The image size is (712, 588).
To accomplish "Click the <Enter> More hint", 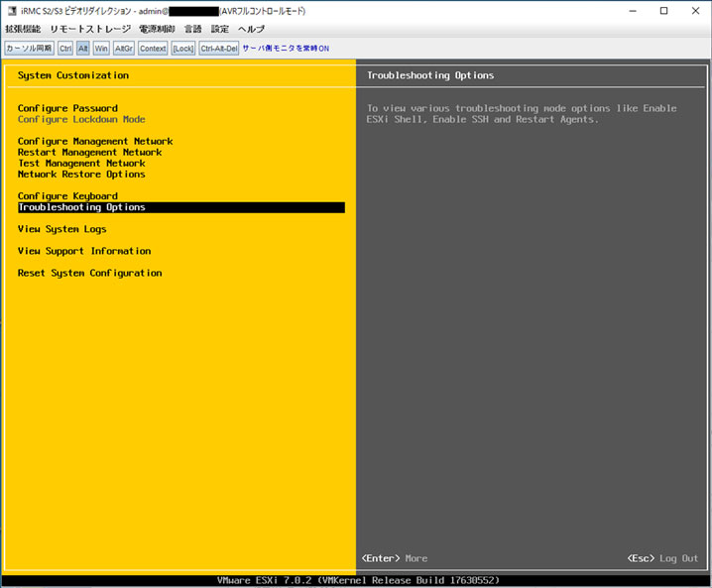I will click(394, 558).
